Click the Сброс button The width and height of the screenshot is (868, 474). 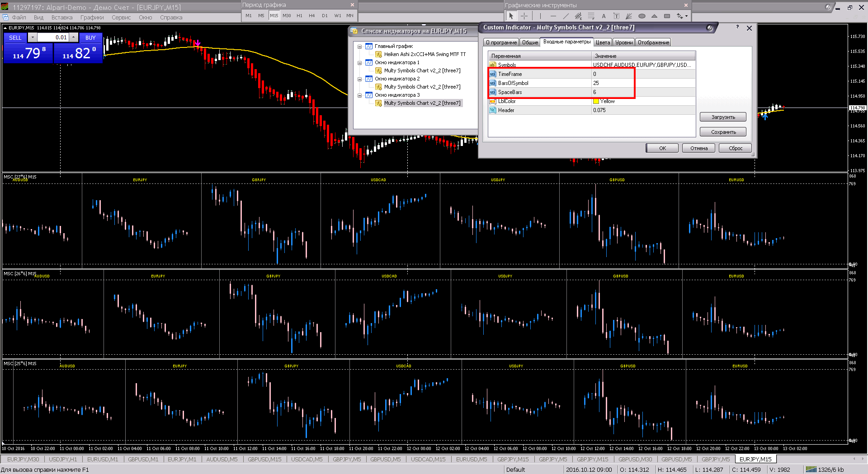(x=736, y=148)
